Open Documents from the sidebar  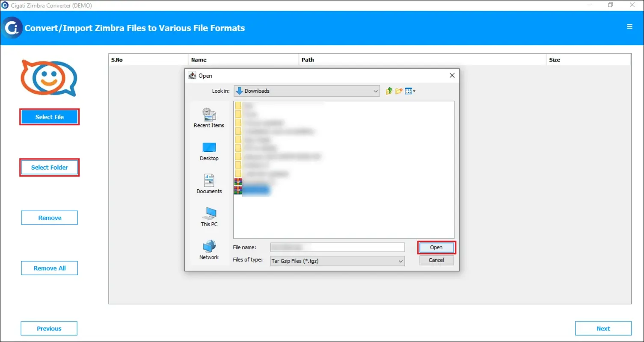pos(209,184)
